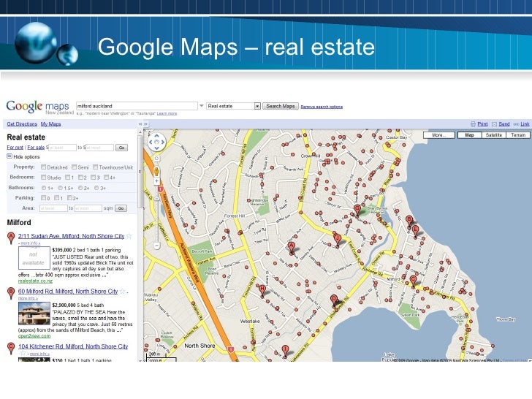Select the 1+ bathrooms radio button
Screen dimensions: 532x399
coord(44,188)
